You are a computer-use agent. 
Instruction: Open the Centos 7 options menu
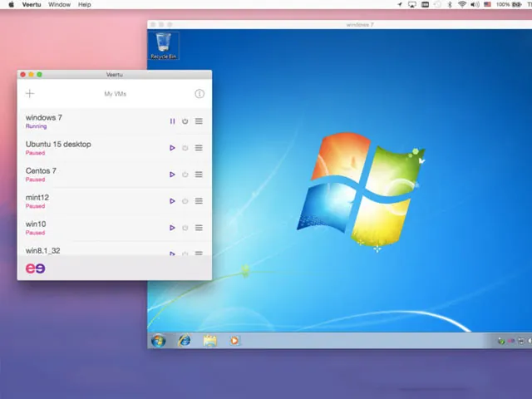pyautogui.click(x=199, y=175)
